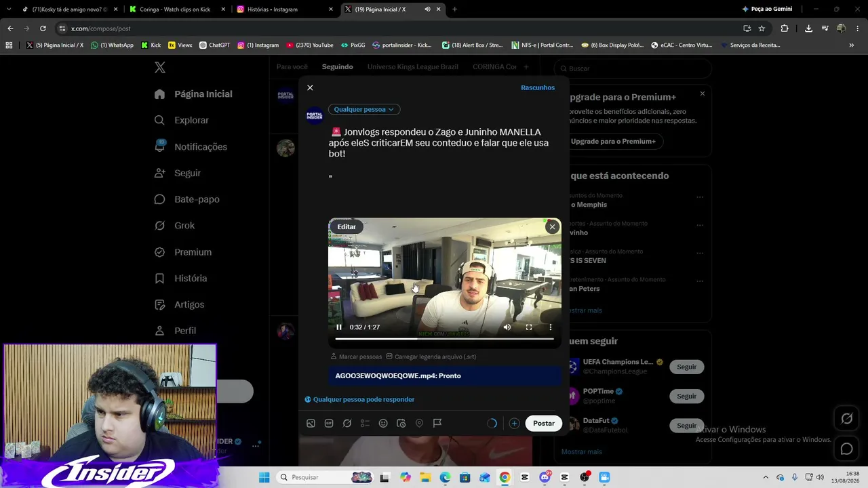
Task: Click Upgrade para o Premium+ button
Action: pos(613,142)
